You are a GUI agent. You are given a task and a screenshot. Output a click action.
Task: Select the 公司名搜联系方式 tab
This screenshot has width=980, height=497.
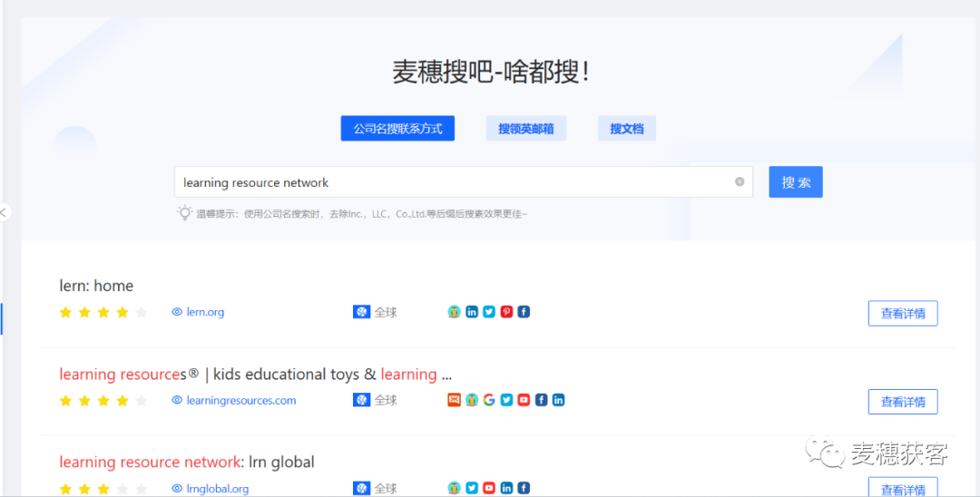397,129
